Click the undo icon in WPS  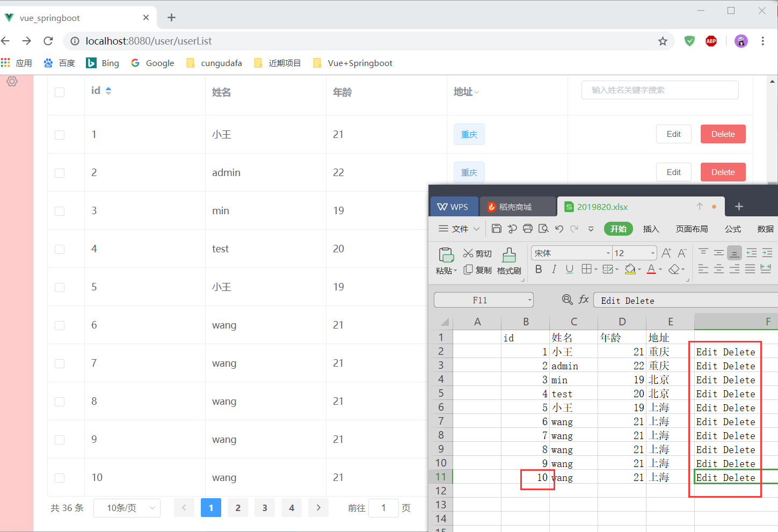click(558, 228)
